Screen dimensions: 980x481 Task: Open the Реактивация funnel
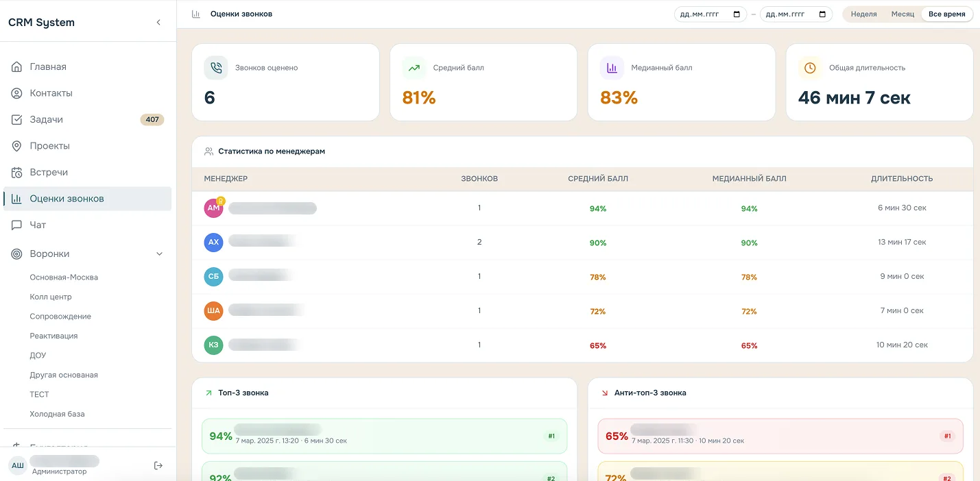[x=53, y=336]
